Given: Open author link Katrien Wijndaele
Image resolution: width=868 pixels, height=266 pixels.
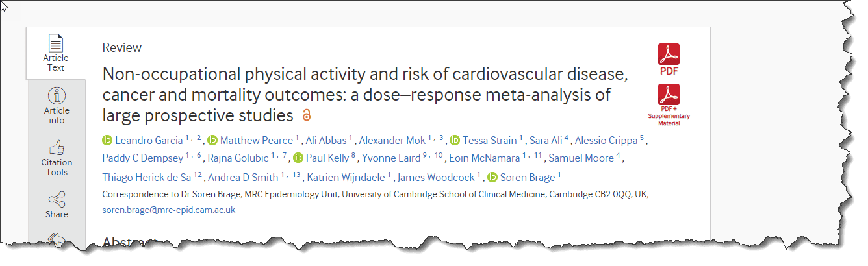Looking at the screenshot, I should tap(347, 177).
